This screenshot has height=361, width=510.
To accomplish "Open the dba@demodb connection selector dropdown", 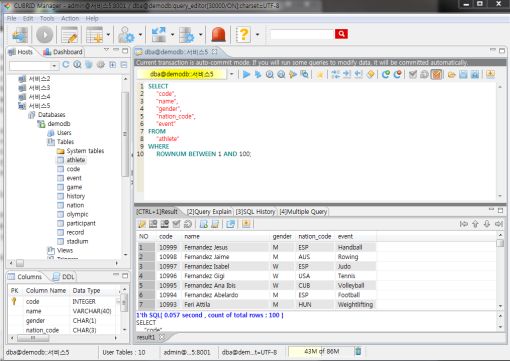I will coord(232,74).
